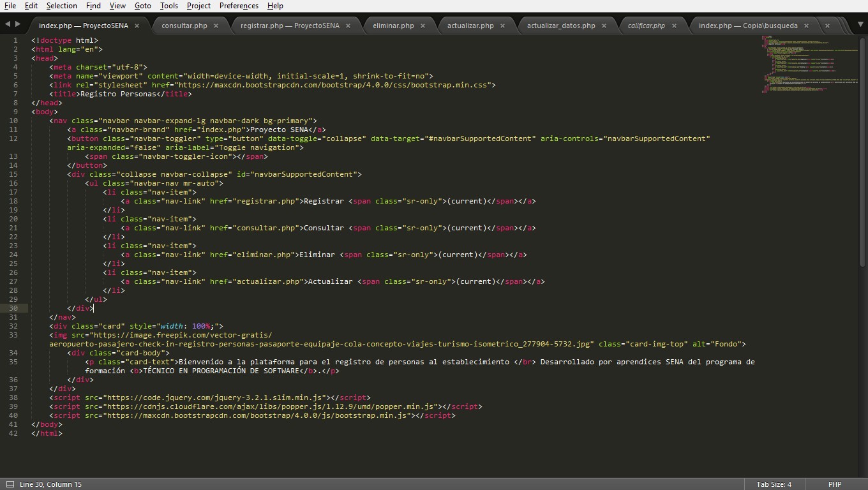Click the minimap code preview
Image resolution: width=868 pixels, height=490 pixels.
(x=809, y=64)
